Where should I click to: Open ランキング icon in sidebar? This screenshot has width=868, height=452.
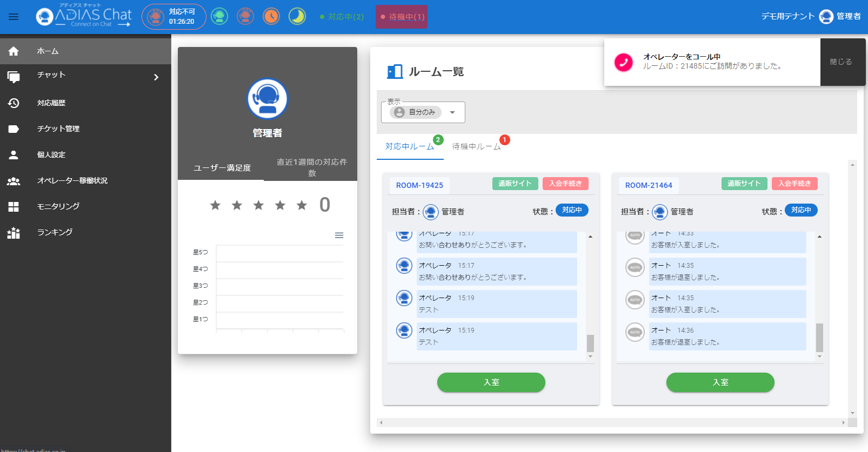14,232
